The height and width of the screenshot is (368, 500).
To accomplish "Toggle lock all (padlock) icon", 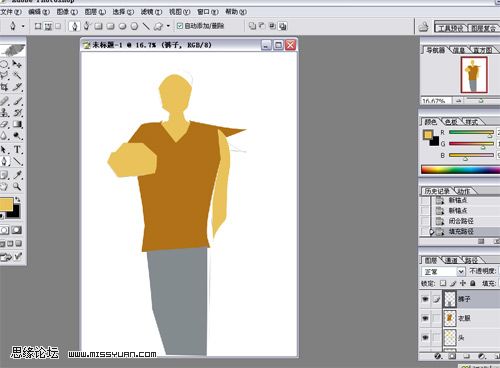I will pyautogui.click(x=473, y=283).
